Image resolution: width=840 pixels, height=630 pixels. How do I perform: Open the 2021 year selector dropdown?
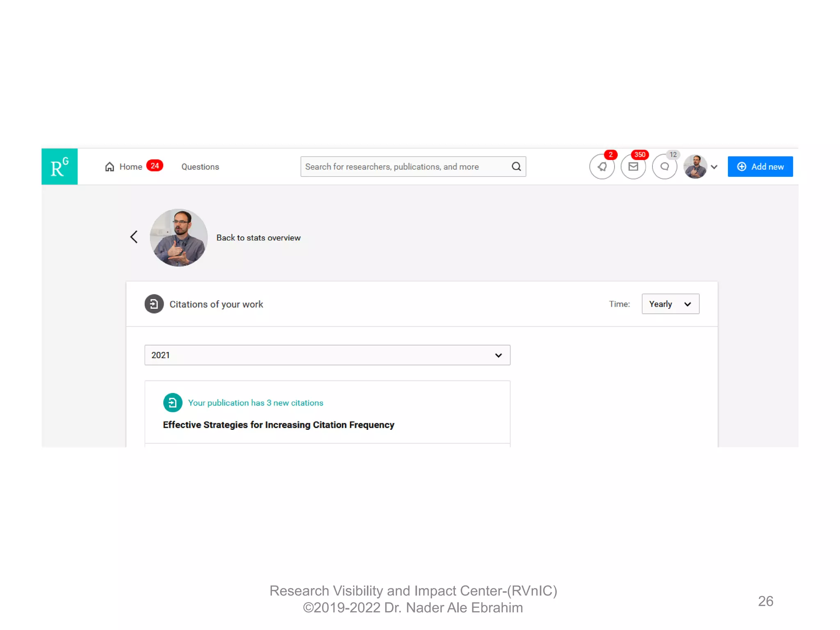click(327, 355)
